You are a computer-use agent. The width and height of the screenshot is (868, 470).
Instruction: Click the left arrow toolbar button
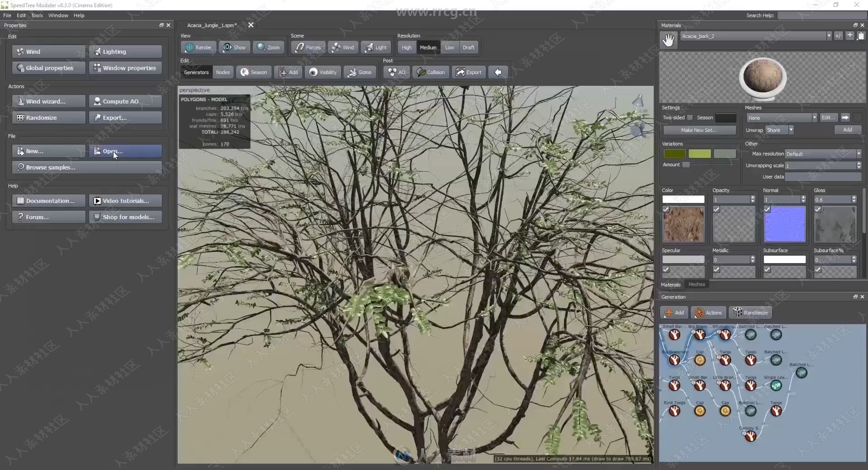(498, 72)
